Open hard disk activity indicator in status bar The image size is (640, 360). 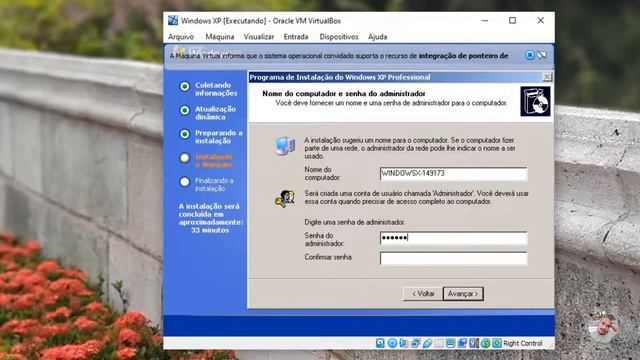pyautogui.click(x=380, y=343)
